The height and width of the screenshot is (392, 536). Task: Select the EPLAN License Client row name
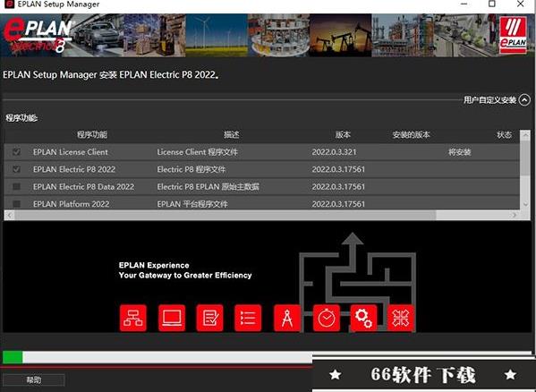[x=71, y=152]
